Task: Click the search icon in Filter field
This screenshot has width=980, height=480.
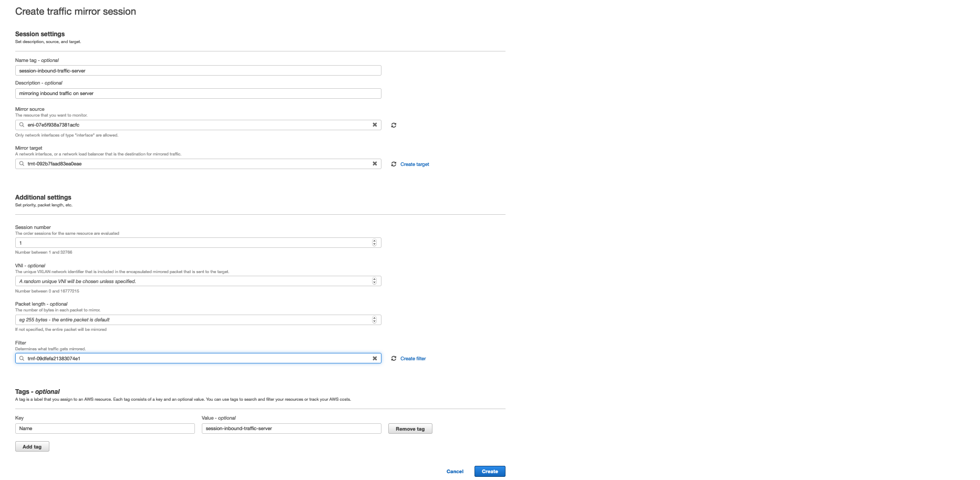Action: 22,359
